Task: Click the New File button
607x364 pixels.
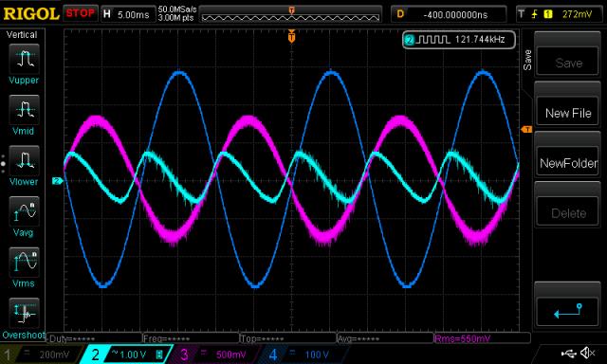Action: pyautogui.click(x=568, y=113)
